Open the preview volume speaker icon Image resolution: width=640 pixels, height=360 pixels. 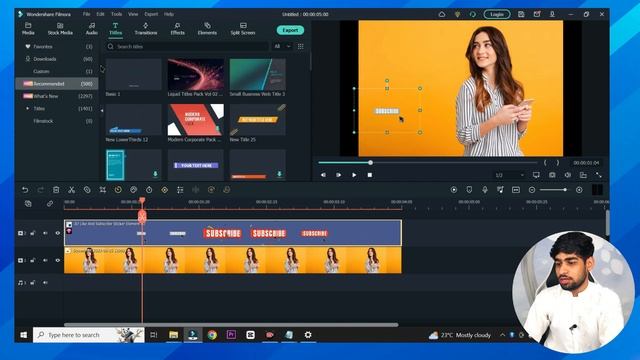pos(567,175)
